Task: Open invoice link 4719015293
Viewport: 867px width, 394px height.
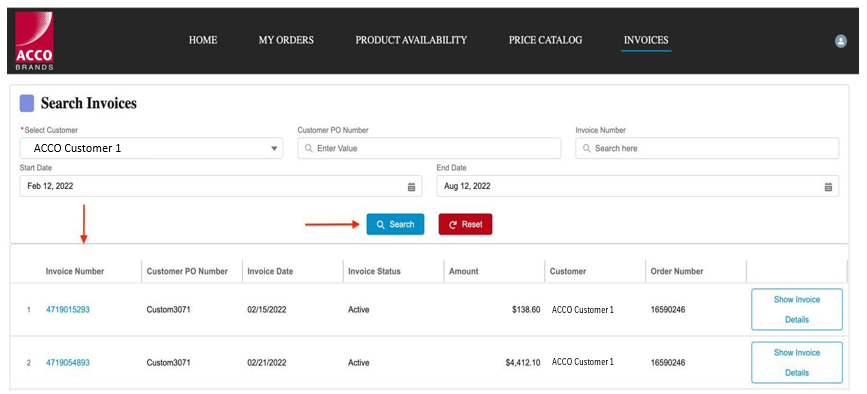Action: 67,309
